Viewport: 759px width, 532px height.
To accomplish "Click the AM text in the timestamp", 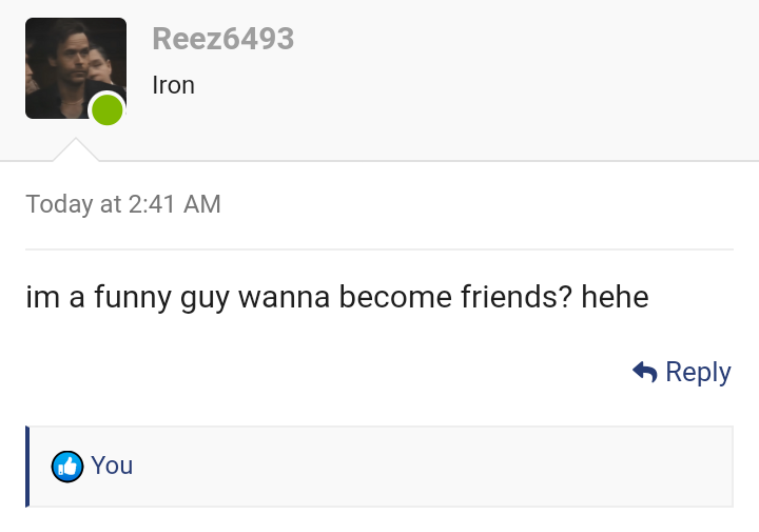I will coord(202,204).
